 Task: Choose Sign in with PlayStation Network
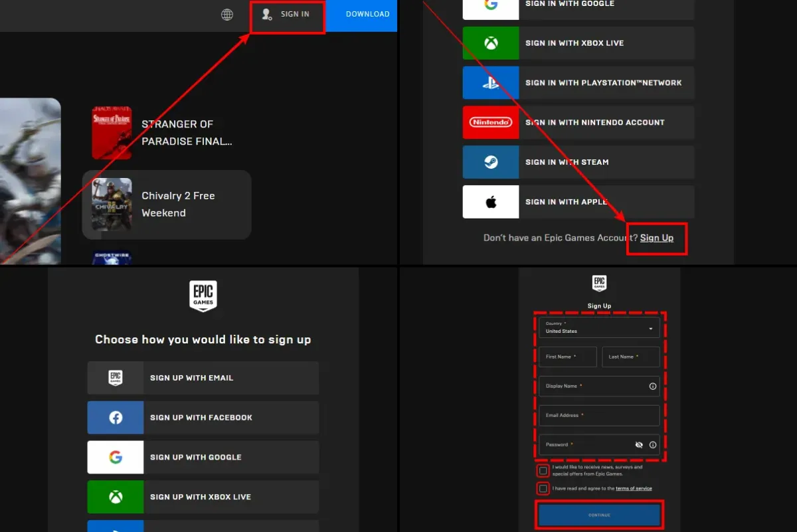tap(578, 83)
